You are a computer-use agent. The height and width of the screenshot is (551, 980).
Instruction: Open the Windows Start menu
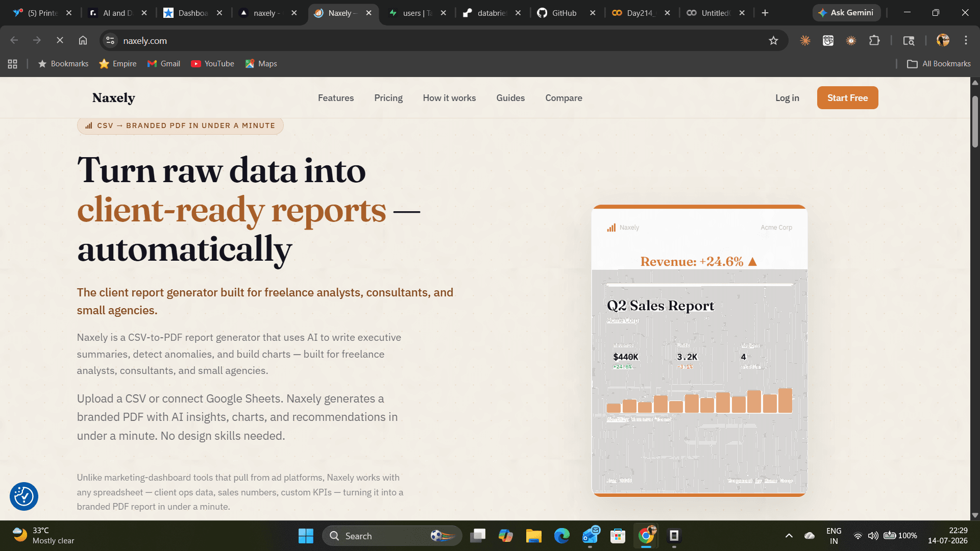pos(306,536)
